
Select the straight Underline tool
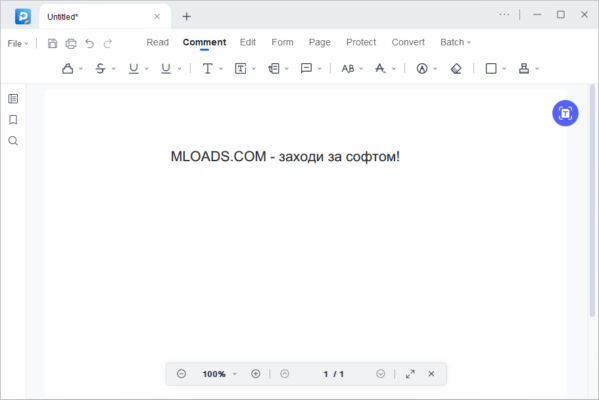(133, 68)
